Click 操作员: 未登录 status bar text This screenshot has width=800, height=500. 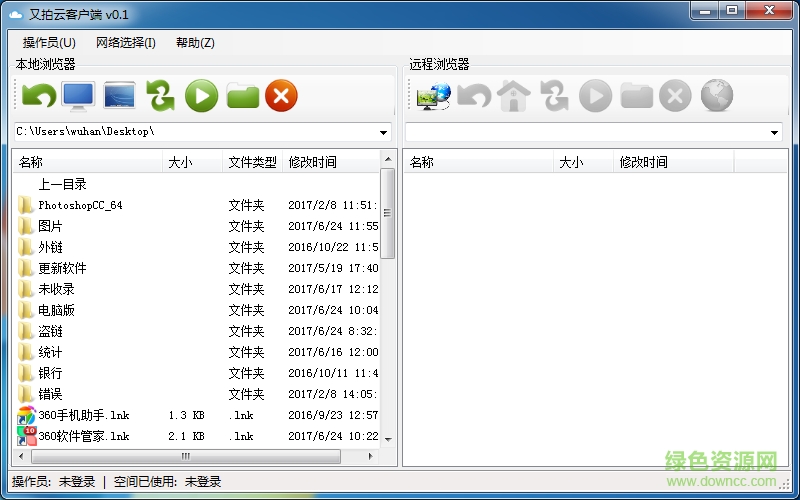[54, 482]
